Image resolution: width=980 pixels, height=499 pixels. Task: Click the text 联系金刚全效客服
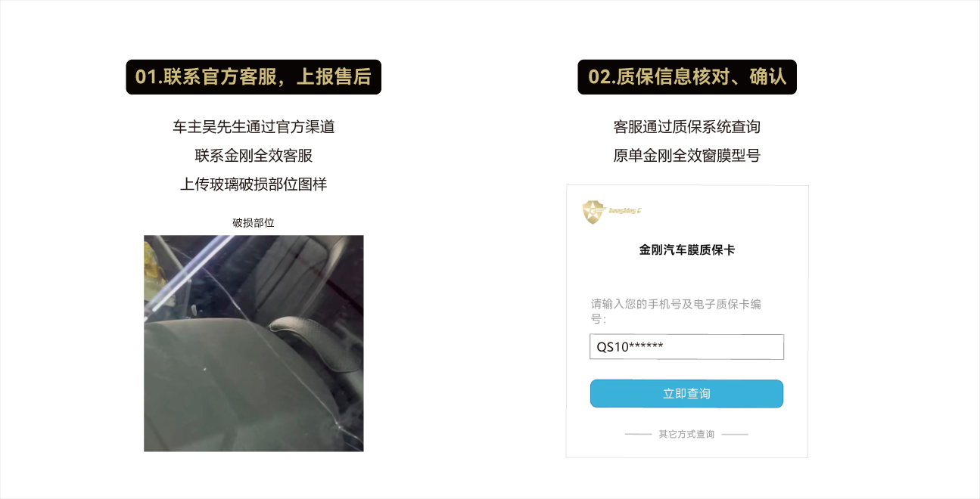254,156
